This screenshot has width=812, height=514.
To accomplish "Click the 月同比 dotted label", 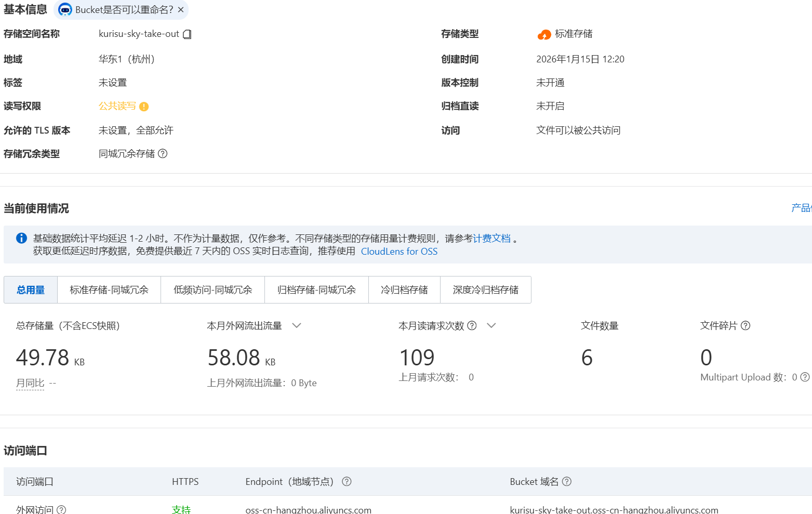I will coord(30,383).
